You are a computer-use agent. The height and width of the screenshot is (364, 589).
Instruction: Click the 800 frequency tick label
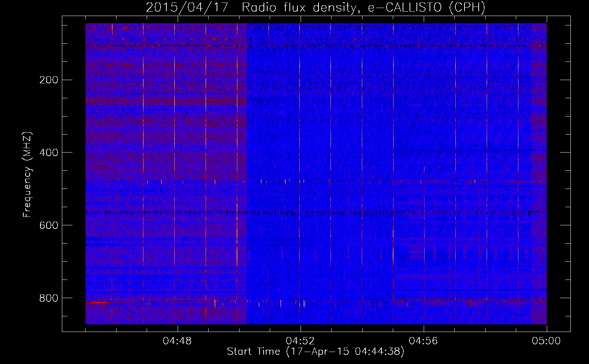coord(49,298)
